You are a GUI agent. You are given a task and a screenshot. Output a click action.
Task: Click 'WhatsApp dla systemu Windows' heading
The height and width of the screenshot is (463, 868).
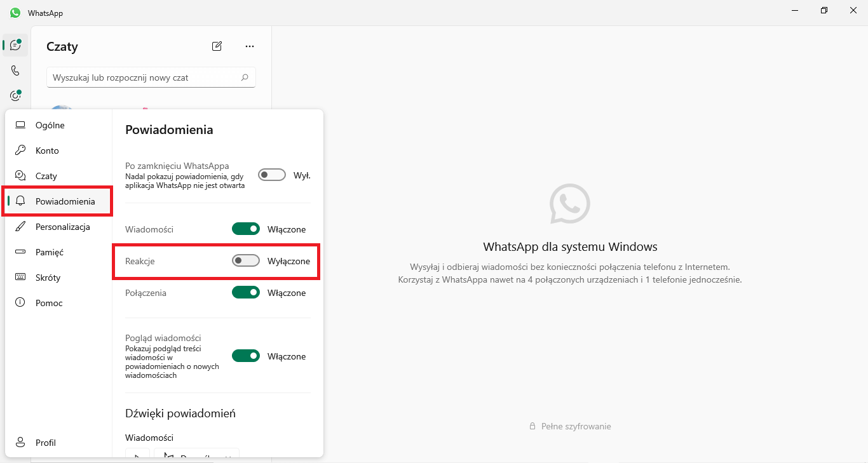pos(570,246)
